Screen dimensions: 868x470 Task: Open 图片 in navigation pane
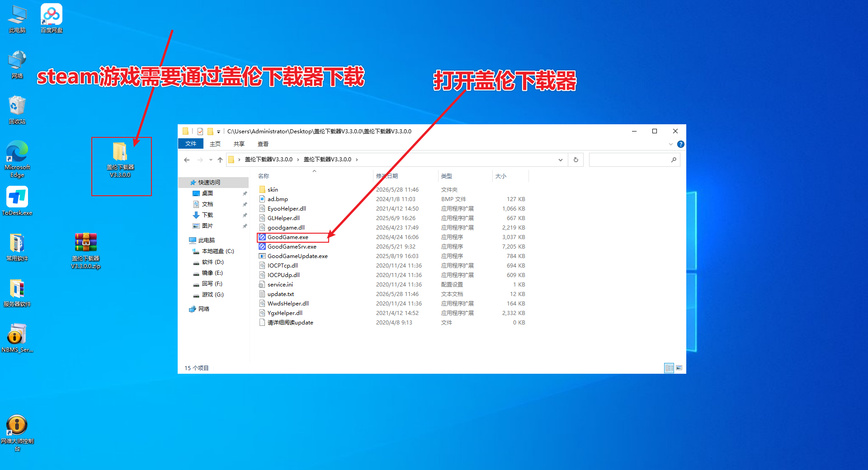click(x=207, y=226)
